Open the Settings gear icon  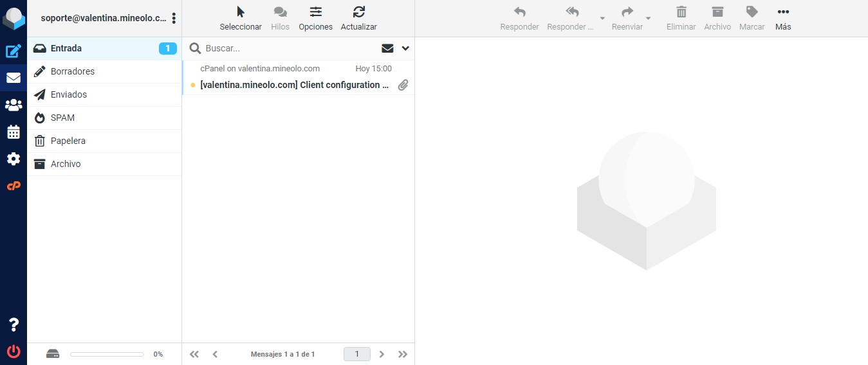(14, 159)
